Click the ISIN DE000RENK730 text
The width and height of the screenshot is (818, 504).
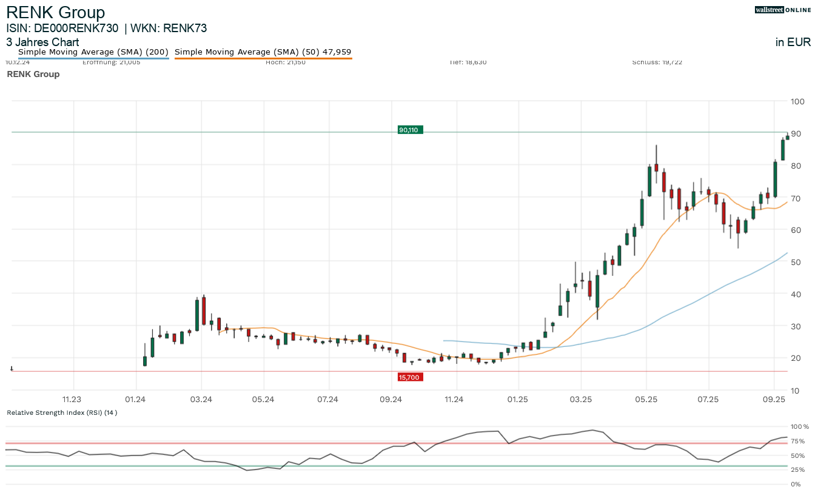pos(62,28)
